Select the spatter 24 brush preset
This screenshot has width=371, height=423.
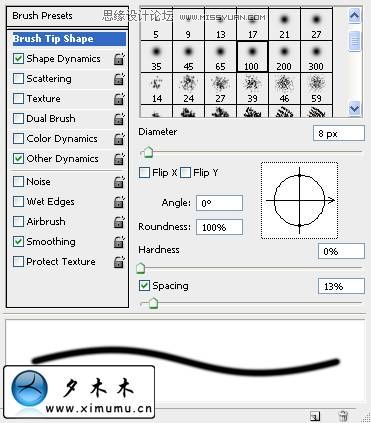point(188,88)
